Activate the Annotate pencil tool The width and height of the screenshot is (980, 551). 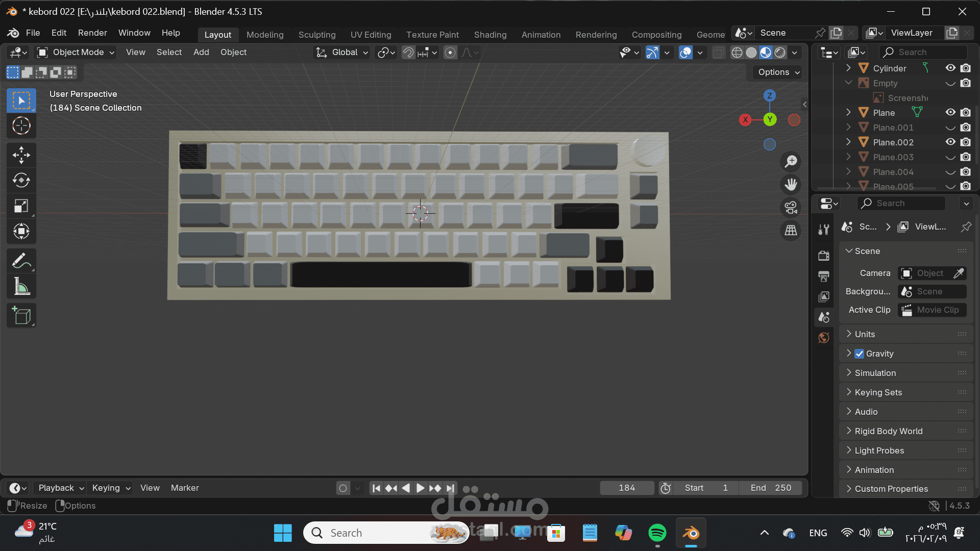21,261
